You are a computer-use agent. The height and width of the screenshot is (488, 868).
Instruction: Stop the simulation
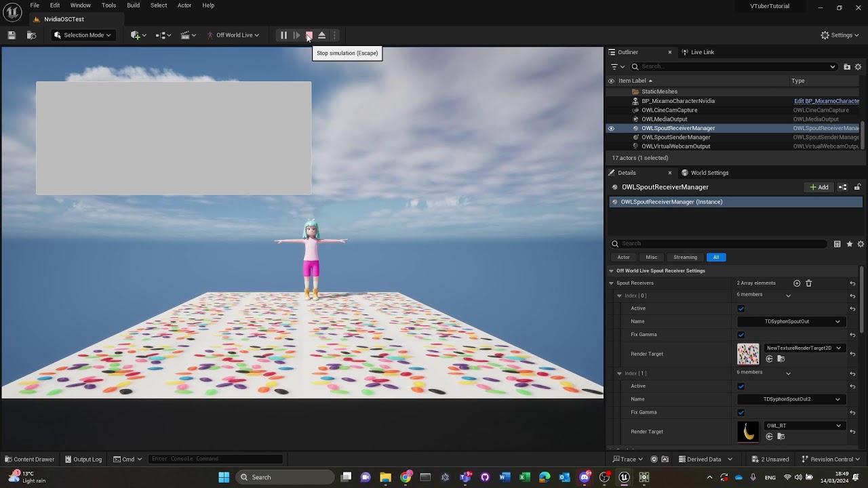[x=309, y=35]
